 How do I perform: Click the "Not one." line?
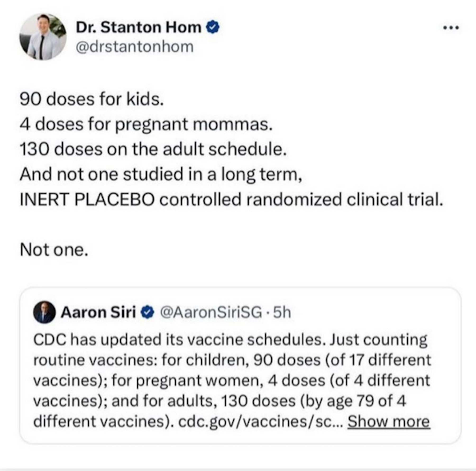(54, 249)
